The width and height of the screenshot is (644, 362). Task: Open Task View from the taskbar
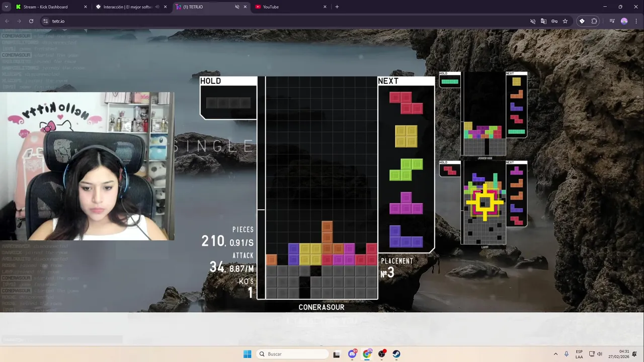(x=336, y=354)
